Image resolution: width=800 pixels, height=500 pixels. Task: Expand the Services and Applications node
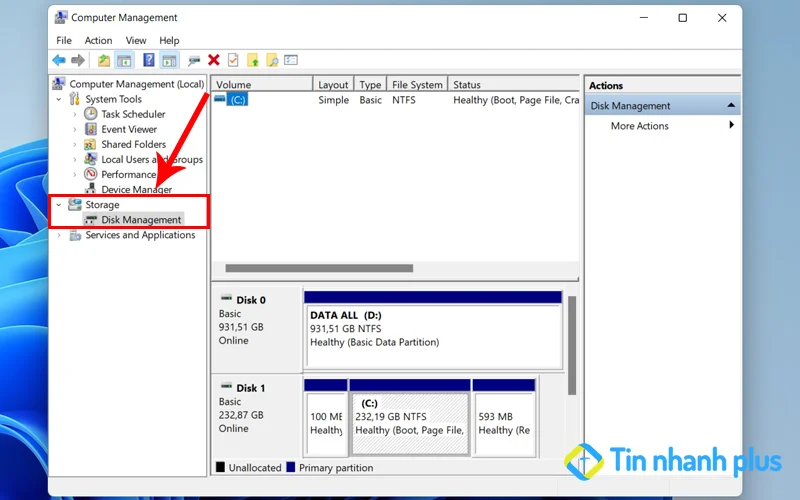(x=60, y=236)
